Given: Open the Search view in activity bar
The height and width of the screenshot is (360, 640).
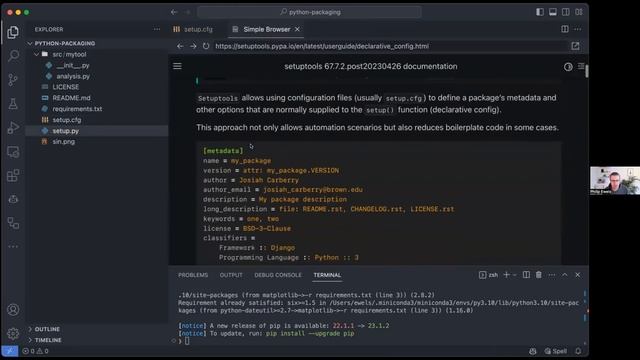Looking at the screenshot, I should point(13,56).
